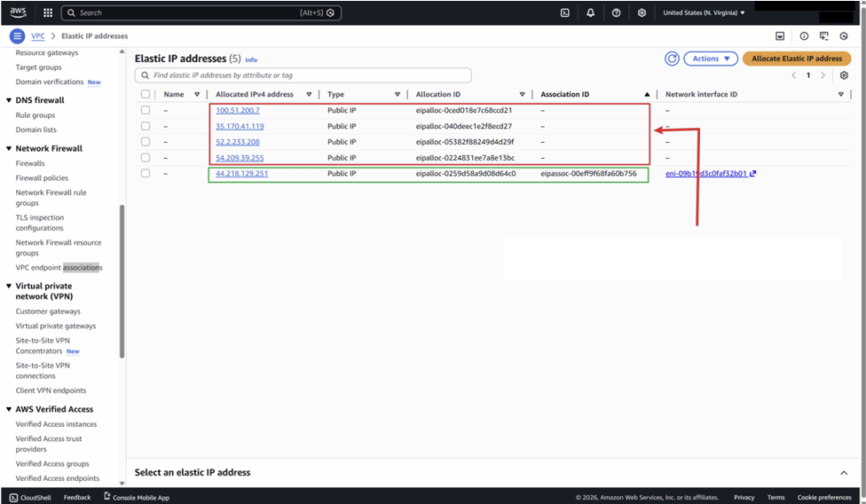Launch CloudShell from top bar icon
Image resolution: width=866 pixels, height=504 pixels.
click(564, 13)
